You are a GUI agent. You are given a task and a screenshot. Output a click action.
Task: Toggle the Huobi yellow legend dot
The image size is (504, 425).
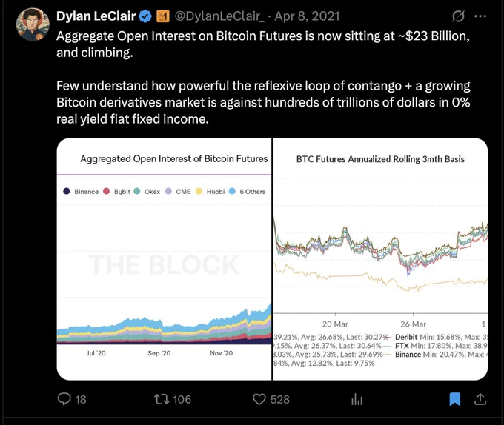coord(199,191)
